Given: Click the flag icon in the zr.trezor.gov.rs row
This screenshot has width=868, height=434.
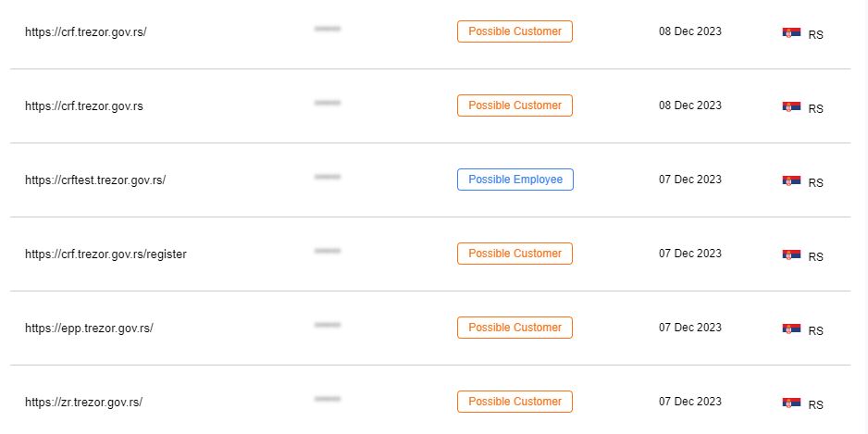Looking at the screenshot, I should pyautogui.click(x=791, y=403).
